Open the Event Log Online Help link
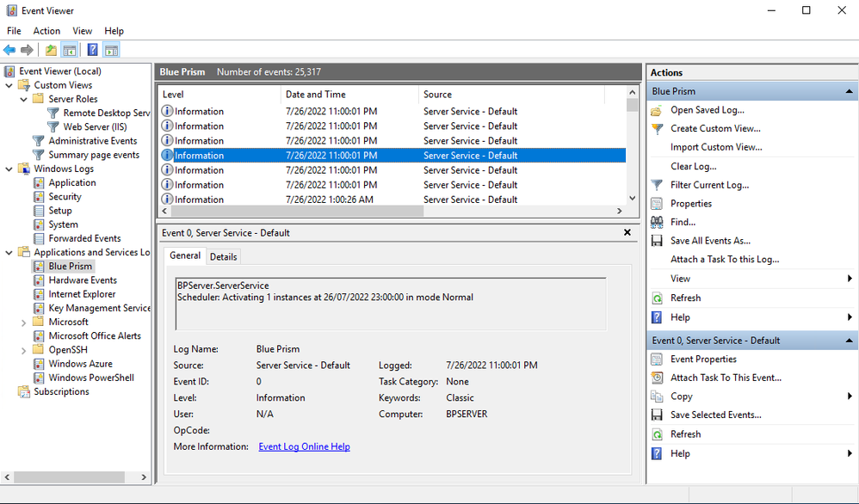Viewport: 859px width, 504px height. (x=304, y=446)
